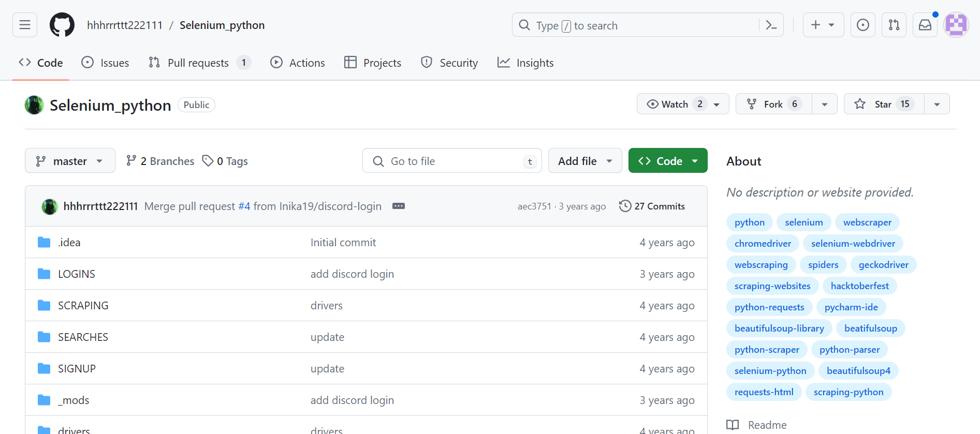Open the issues shortcut icon in header
This screenshot has width=980, height=434.
pyautogui.click(x=862, y=25)
